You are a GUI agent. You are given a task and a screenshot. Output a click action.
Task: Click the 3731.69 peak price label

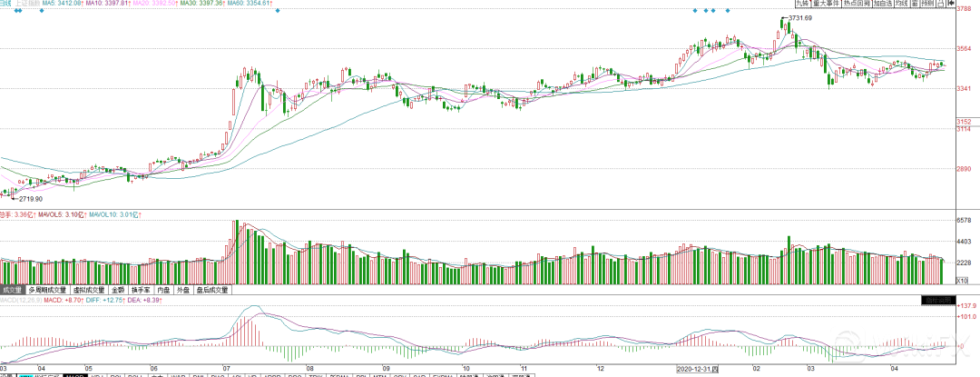(799, 18)
